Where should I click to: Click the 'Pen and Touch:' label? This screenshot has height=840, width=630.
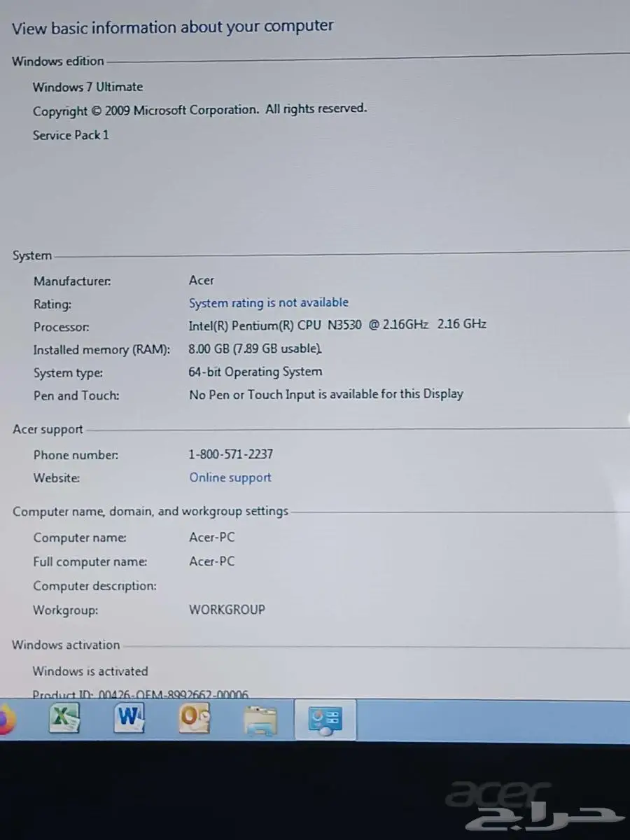76,395
